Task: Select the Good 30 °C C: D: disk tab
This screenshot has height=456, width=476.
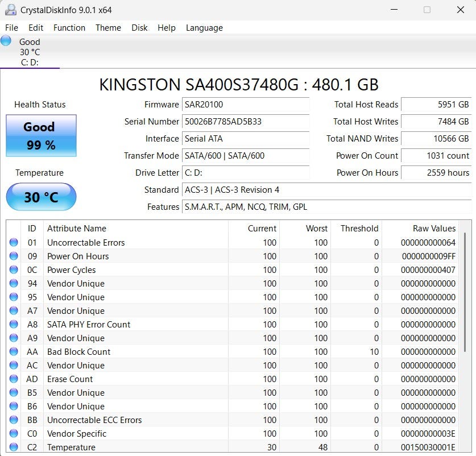Action: 30,52
